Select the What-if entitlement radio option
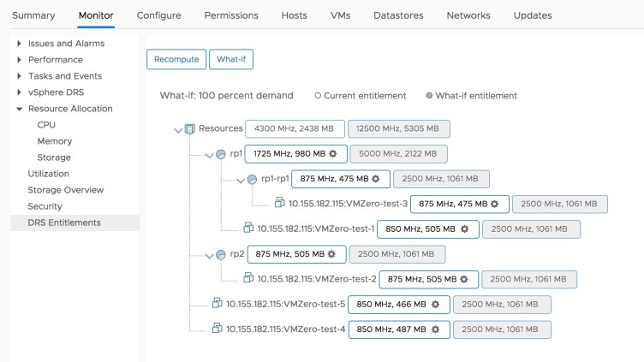Image resolution: width=644 pixels, height=362 pixels. pyautogui.click(x=428, y=96)
